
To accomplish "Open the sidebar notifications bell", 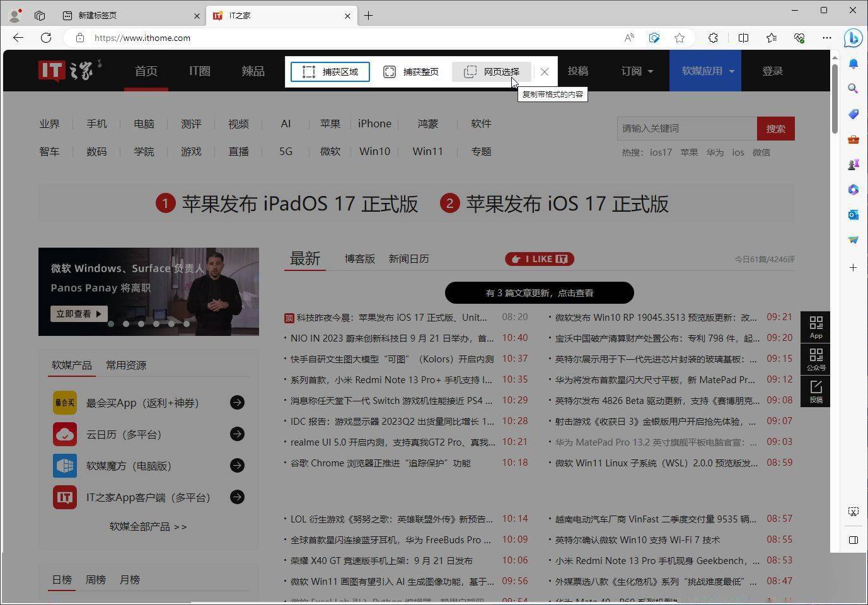I will point(854,64).
